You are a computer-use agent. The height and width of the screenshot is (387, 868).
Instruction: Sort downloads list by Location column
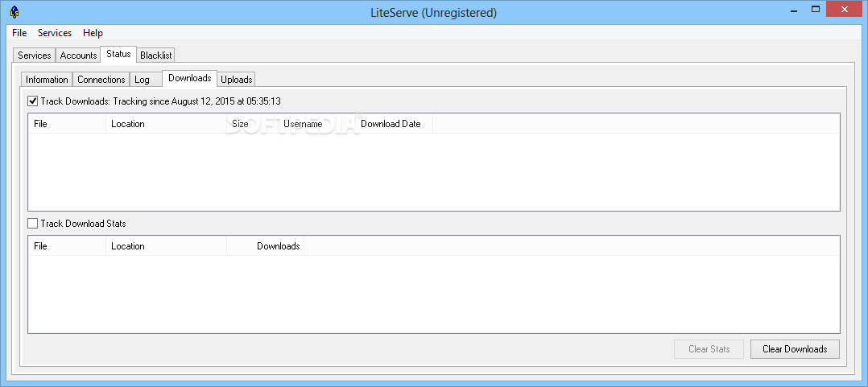point(166,124)
